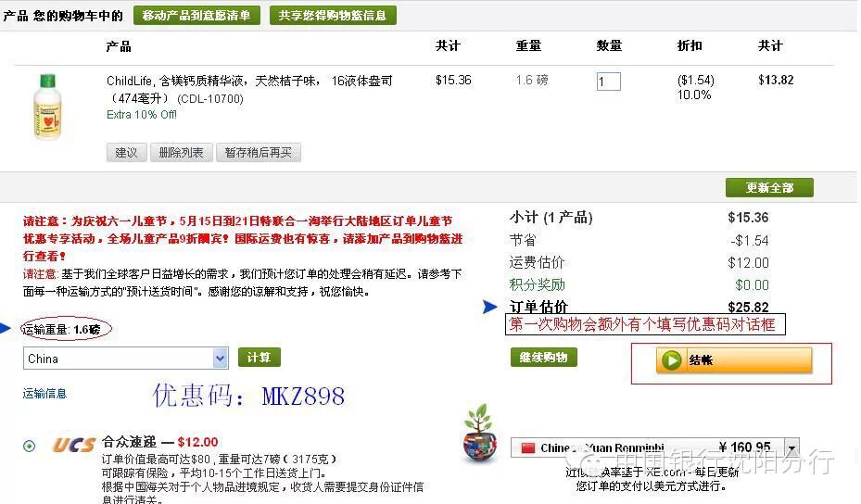Open the China country dropdown
This screenshot has height=504, width=861.
[126, 359]
